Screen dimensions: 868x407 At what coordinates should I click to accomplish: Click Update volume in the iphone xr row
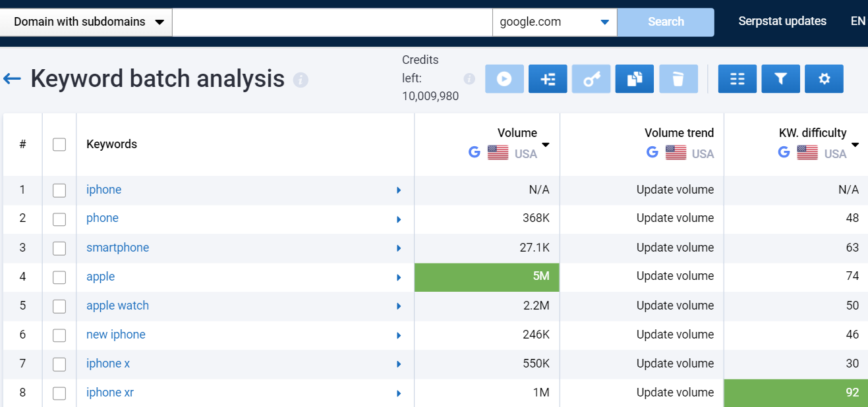[x=675, y=393]
